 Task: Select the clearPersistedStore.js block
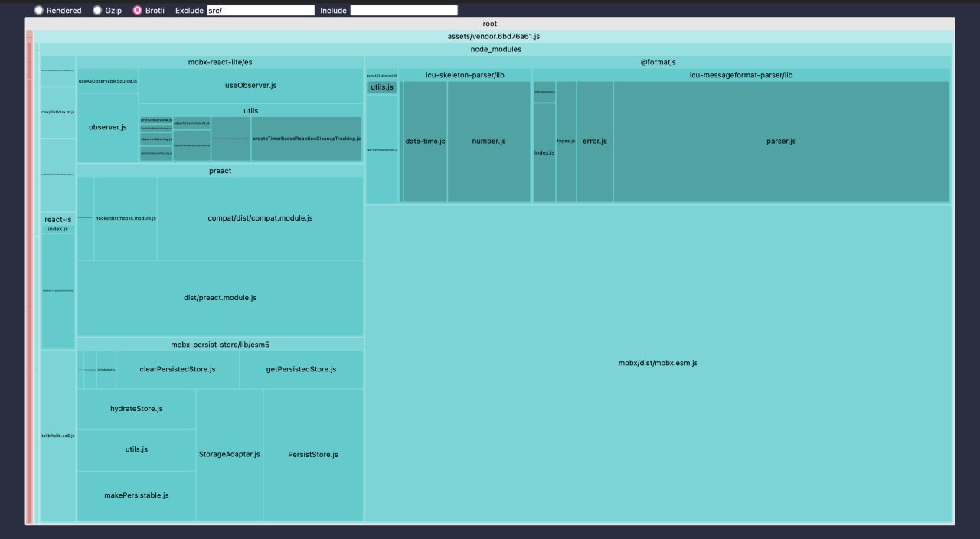click(x=178, y=369)
